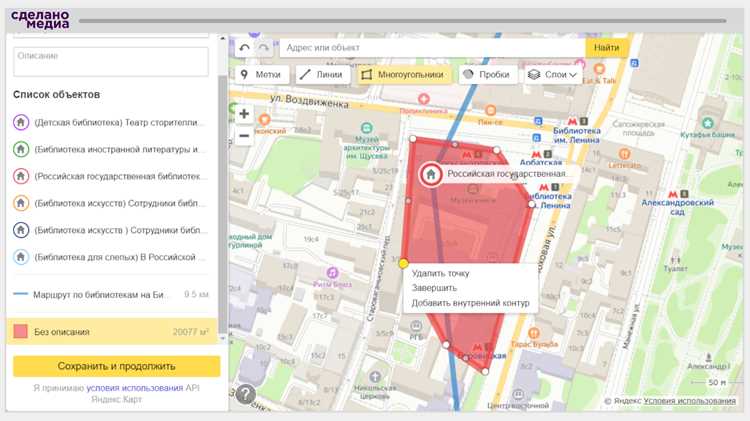Click the Ритм Блюз music marker
The image size is (750, 421).
332,273
